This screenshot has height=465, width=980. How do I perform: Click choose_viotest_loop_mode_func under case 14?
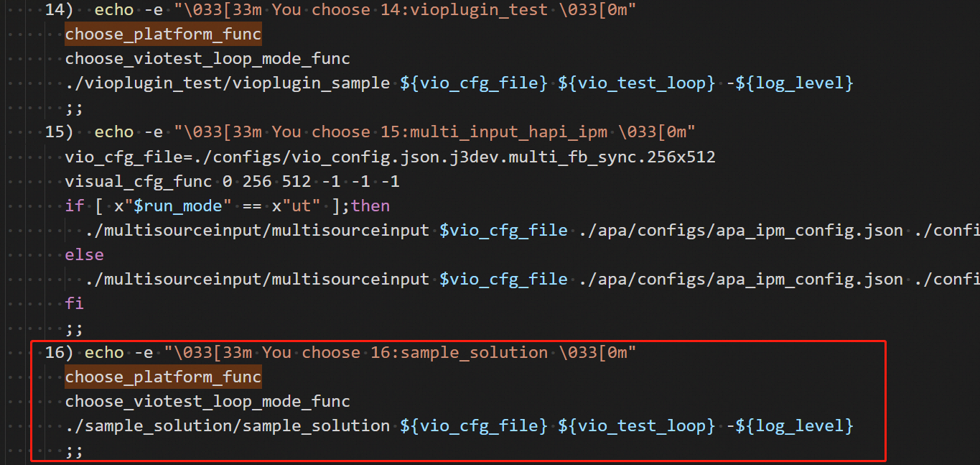pos(207,58)
